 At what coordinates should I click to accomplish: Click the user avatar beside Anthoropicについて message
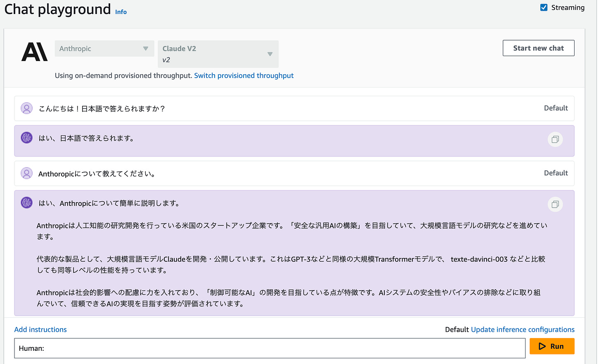click(x=27, y=173)
